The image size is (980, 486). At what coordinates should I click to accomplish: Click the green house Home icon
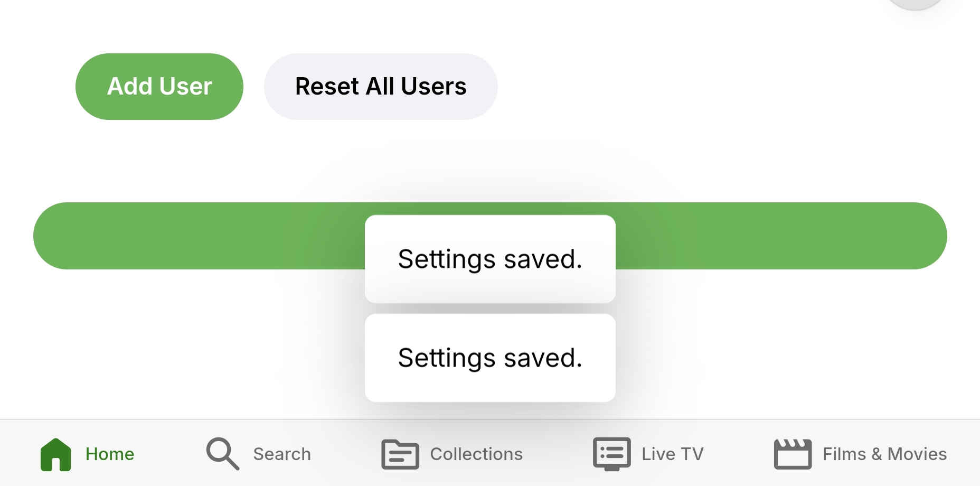pos(55,454)
